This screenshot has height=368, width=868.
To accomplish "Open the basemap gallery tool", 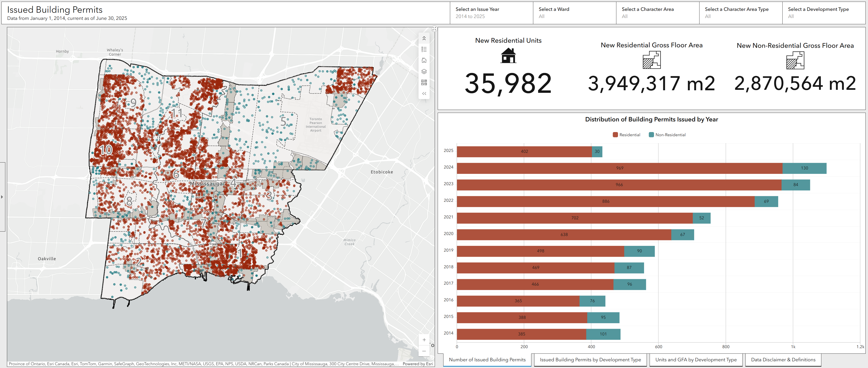I will point(424,83).
